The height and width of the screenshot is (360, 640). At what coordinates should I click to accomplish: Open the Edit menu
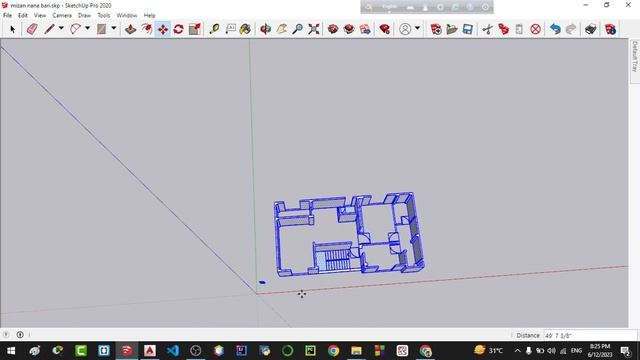click(23, 15)
